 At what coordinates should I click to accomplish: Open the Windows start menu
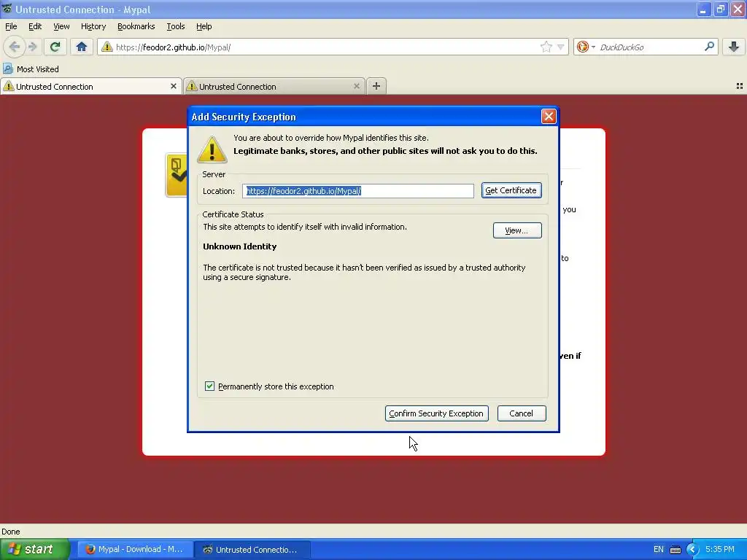pyautogui.click(x=34, y=549)
